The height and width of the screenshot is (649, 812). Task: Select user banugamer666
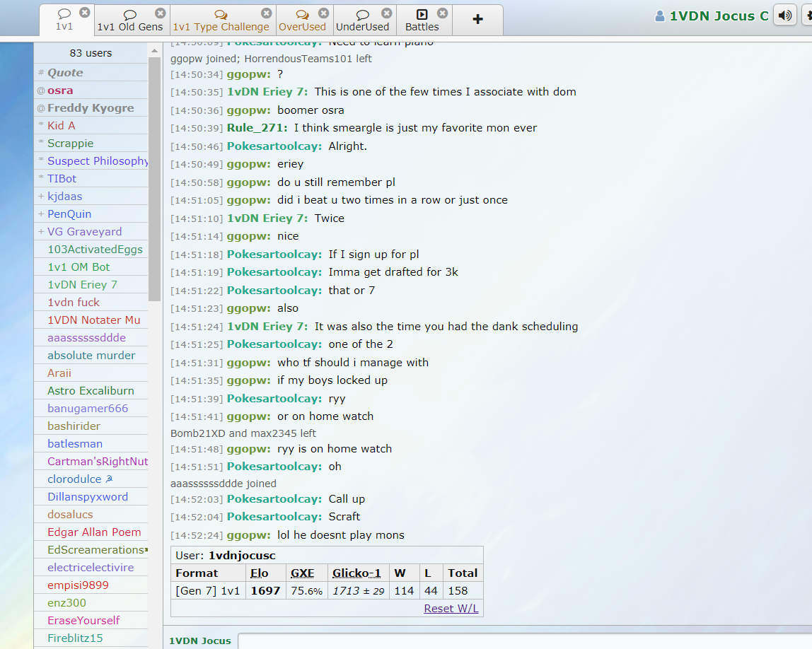click(91, 408)
